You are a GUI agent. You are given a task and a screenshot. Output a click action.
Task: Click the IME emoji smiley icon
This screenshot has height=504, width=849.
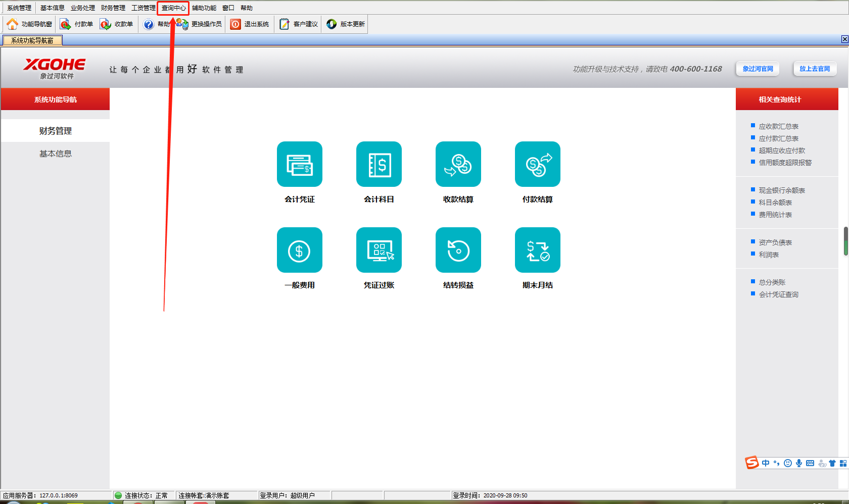788,463
